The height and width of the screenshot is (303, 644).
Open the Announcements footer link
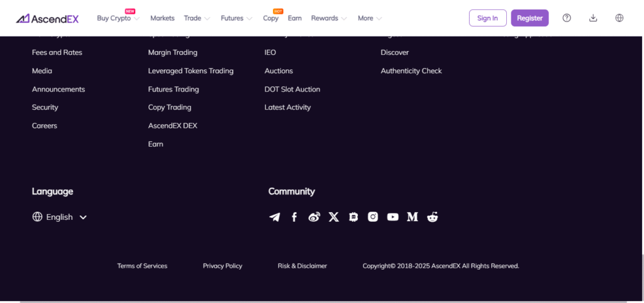tap(58, 89)
